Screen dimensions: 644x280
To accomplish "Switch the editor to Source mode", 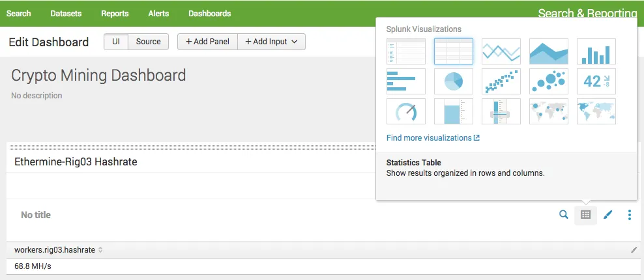I will pos(148,42).
